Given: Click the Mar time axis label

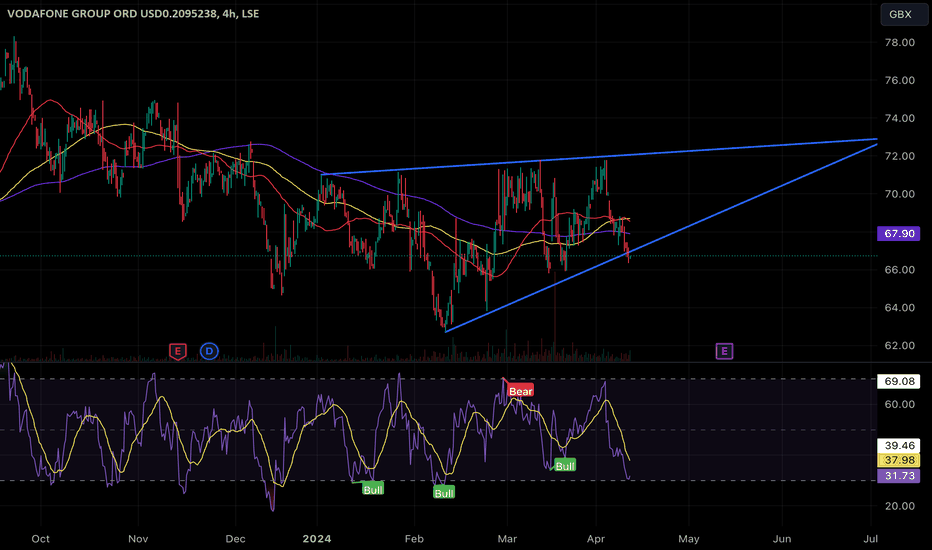Looking at the screenshot, I should click(x=507, y=539).
